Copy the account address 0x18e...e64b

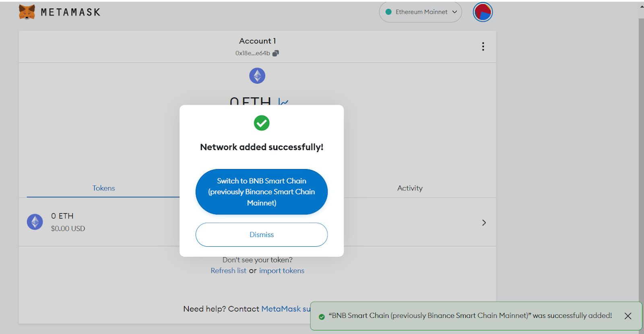pyautogui.click(x=257, y=53)
